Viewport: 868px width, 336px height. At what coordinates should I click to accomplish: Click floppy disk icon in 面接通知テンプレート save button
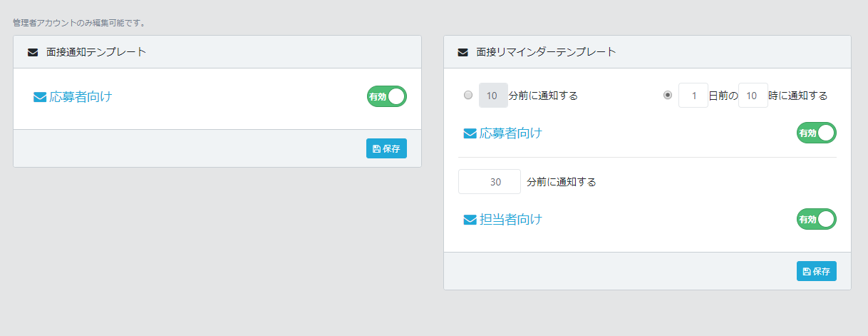pyautogui.click(x=376, y=149)
